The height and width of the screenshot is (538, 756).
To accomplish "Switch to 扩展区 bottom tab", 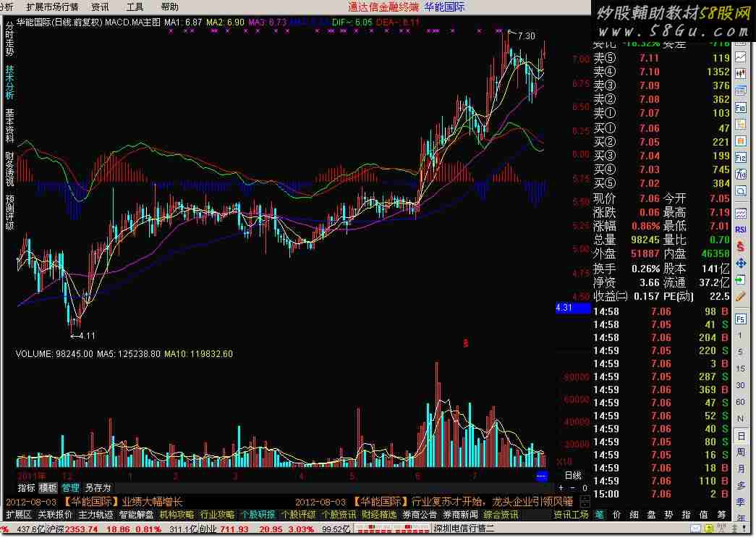I will point(18,516).
